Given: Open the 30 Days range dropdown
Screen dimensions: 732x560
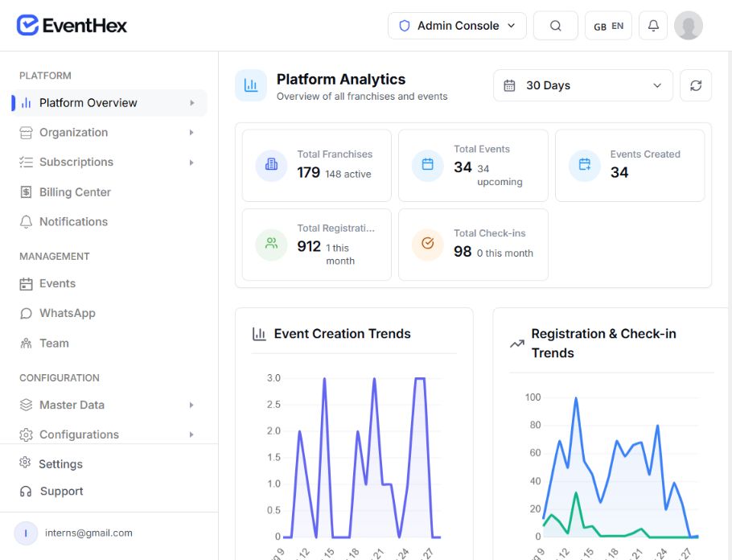Looking at the screenshot, I should [x=583, y=85].
